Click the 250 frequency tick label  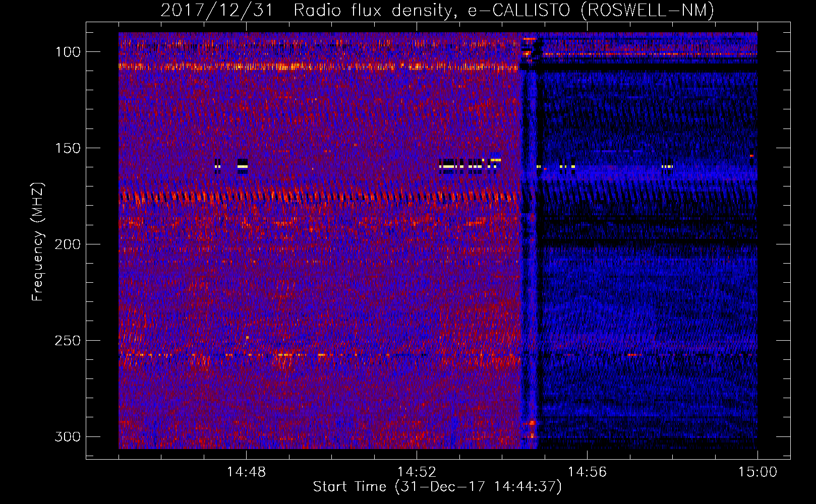[x=68, y=341]
